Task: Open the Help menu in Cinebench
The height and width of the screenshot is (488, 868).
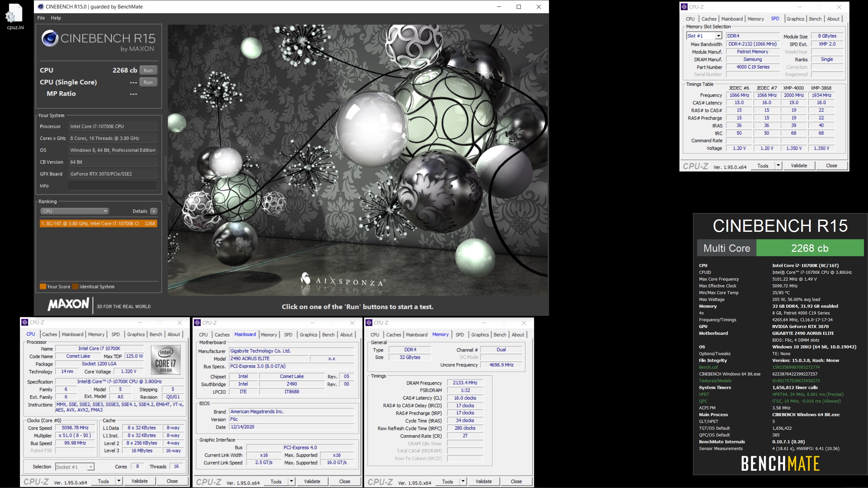Action: (56, 18)
